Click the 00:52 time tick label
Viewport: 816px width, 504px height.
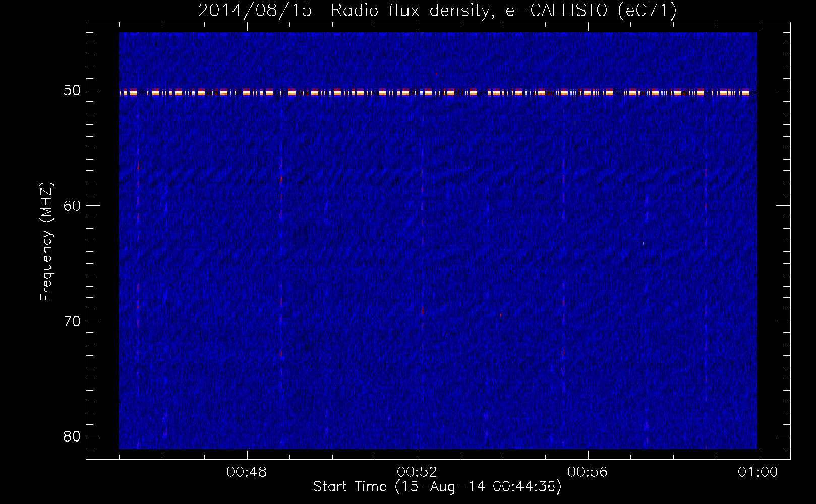tap(417, 472)
